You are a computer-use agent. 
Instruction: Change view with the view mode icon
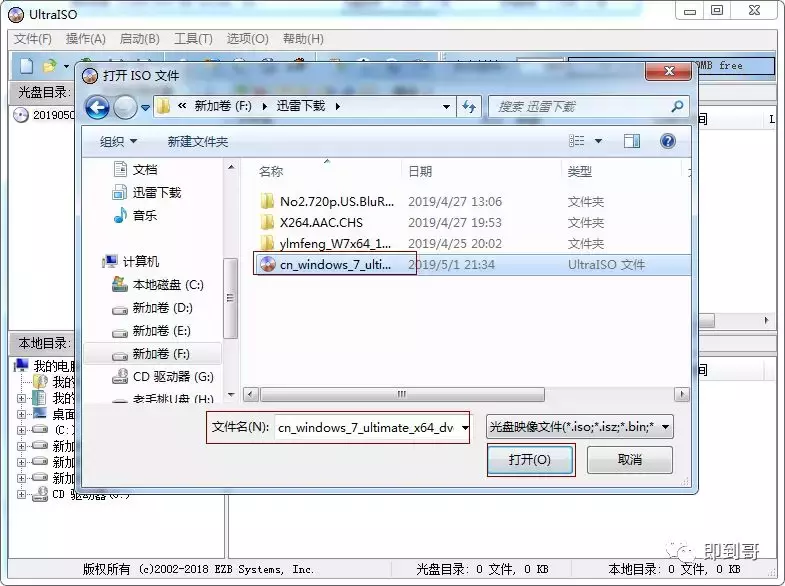pos(576,141)
